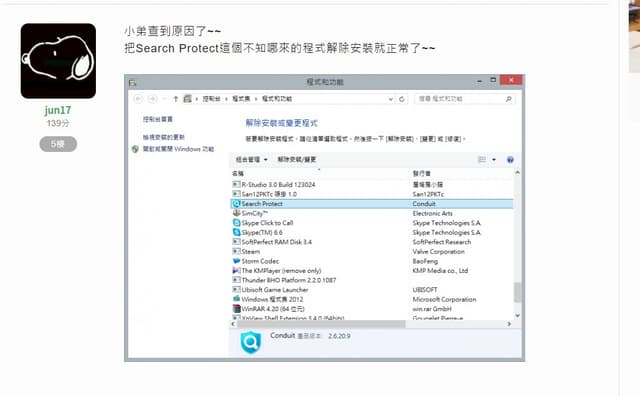Click the UBISOFT publisher cell
Viewport: 640px width, 396px height.
click(425, 289)
